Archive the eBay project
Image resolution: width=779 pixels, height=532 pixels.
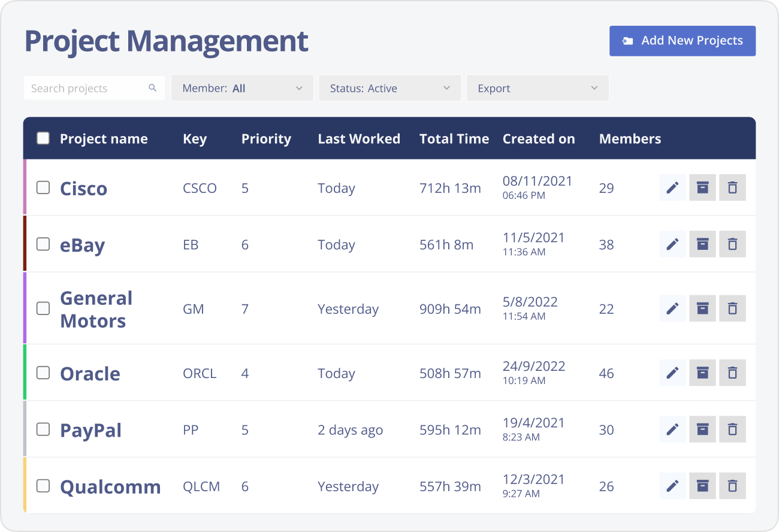(702, 244)
